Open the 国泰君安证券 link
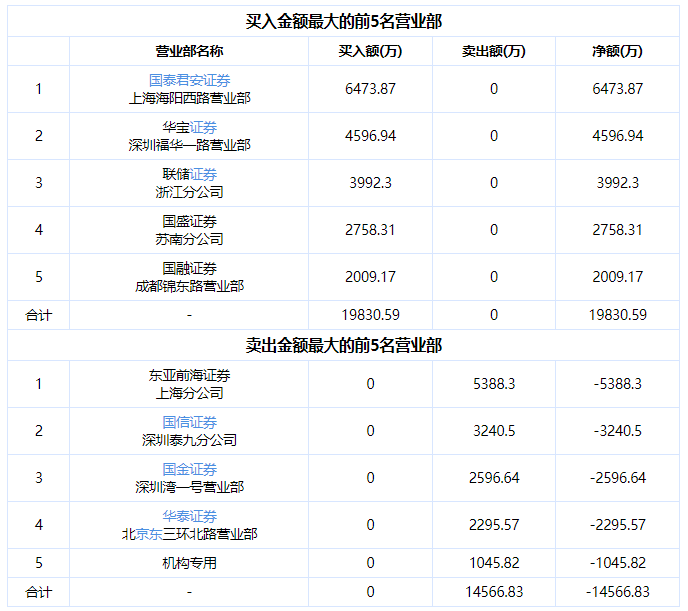 coord(190,80)
